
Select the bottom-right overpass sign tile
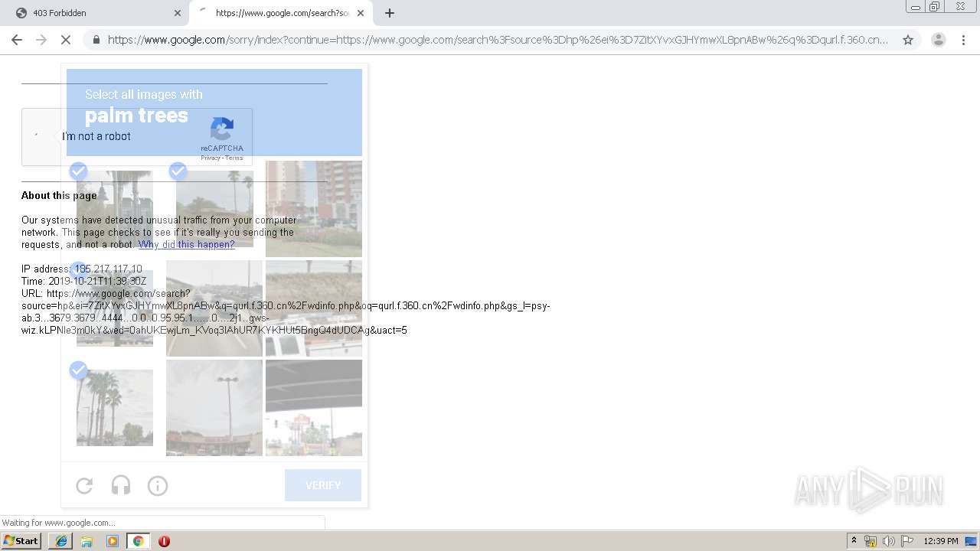(x=314, y=408)
